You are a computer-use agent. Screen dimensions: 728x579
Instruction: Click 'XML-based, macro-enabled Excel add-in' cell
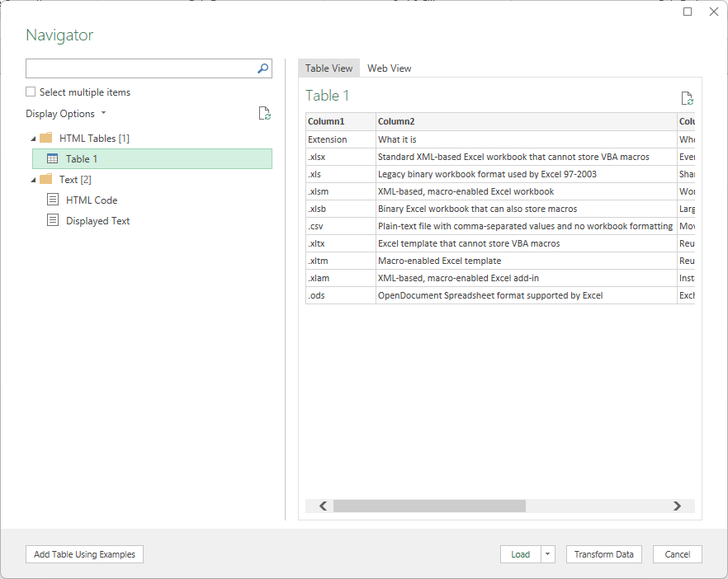(x=527, y=279)
